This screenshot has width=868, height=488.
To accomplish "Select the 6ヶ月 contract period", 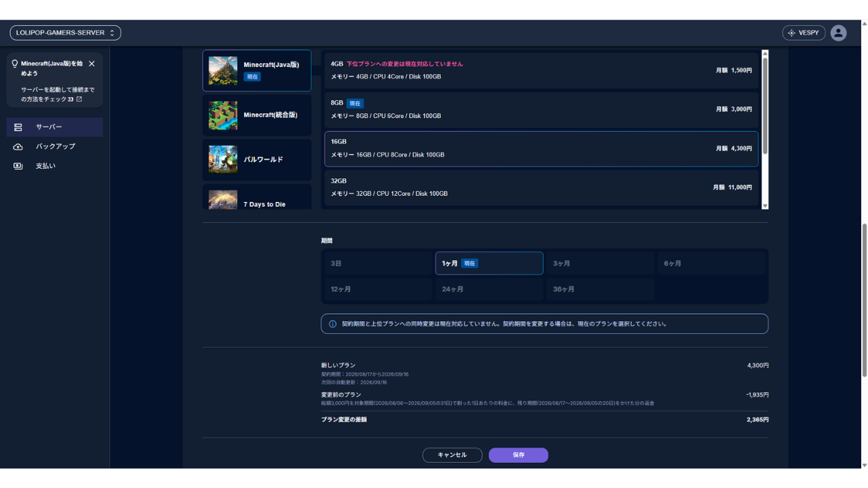I will (x=711, y=264).
